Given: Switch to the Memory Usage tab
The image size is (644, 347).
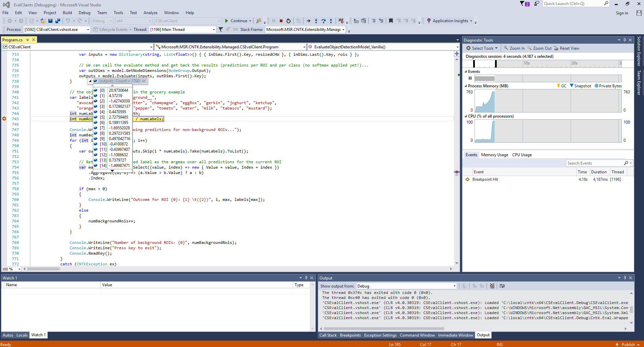Looking at the screenshot, I should pos(494,155).
